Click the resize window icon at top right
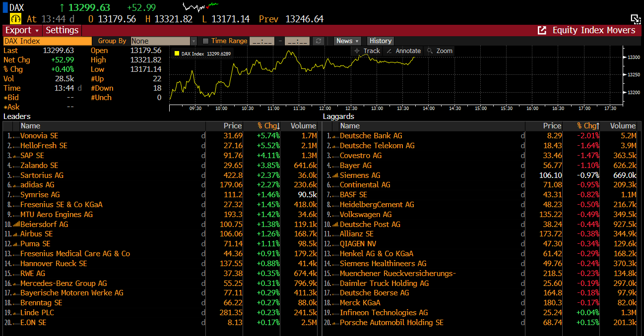 (636, 19)
